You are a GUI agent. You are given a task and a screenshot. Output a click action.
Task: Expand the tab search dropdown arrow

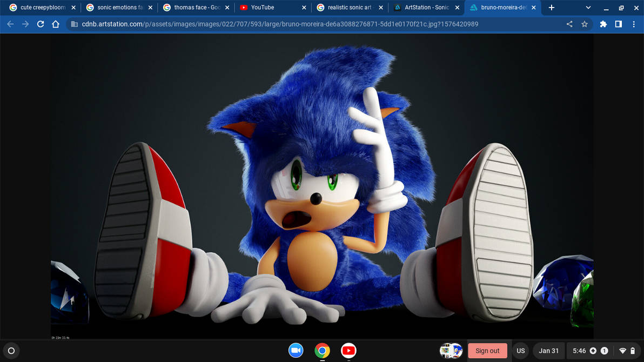[588, 8]
